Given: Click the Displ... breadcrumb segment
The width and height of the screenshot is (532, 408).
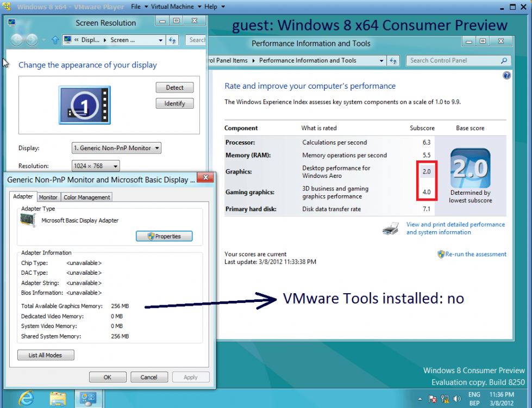Looking at the screenshot, I should pos(90,40).
